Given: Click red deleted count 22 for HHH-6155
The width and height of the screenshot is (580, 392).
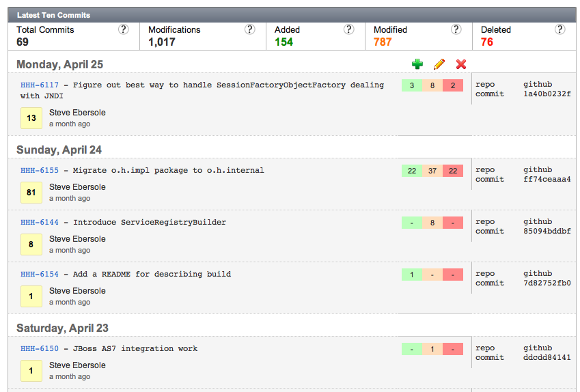Looking at the screenshot, I should click(x=453, y=171).
